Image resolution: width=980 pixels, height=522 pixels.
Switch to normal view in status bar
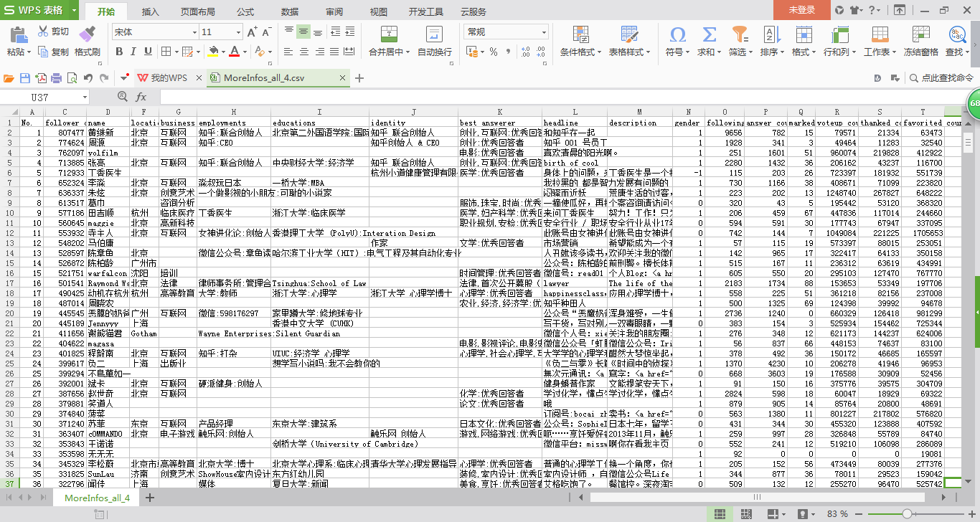720,514
